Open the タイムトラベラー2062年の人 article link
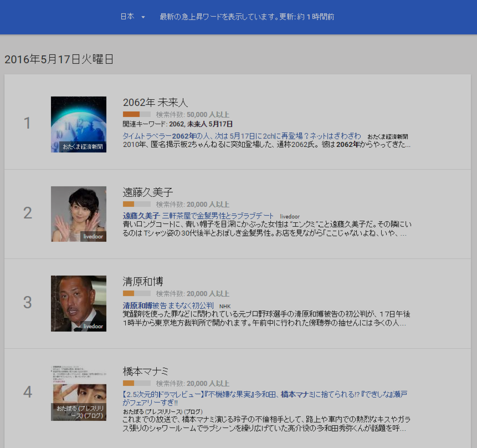This screenshot has height=448, width=477. tap(242, 136)
